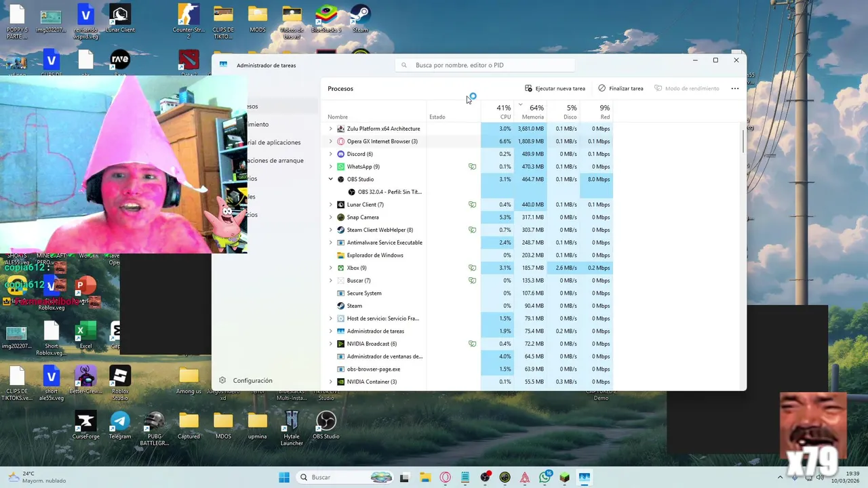The height and width of the screenshot is (488, 868).
Task: Click the efficiency mode leaf icon for WhatsApp
Action: [x=472, y=167]
